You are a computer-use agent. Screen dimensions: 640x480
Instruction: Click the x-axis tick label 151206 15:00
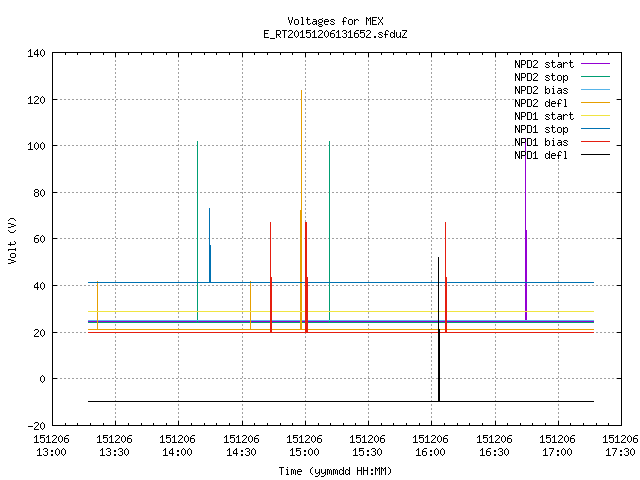tap(304, 446)
